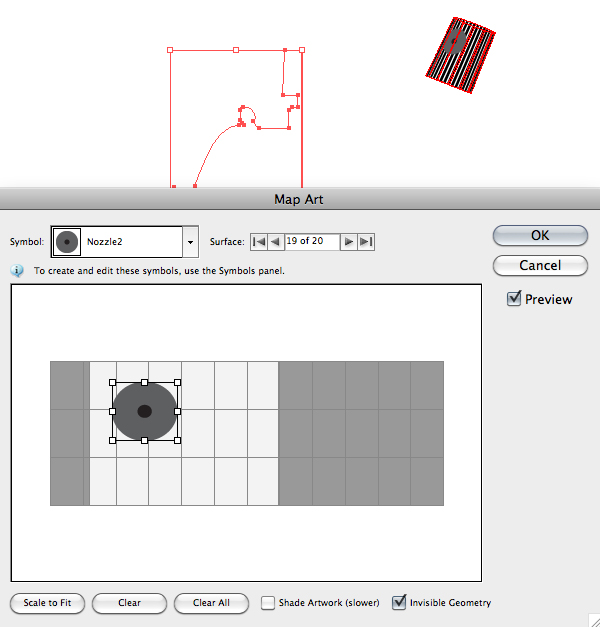Screen dimensions: 600x627
Task: Click the Nozzle2 thumbnail in the Symbol selector
Action: click(67, 241)
